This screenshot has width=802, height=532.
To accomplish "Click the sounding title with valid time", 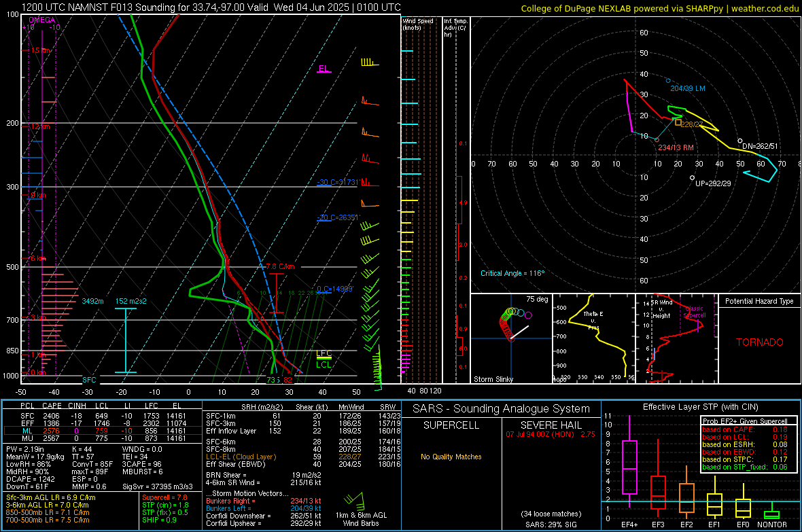I will click(x=211, y=7).
